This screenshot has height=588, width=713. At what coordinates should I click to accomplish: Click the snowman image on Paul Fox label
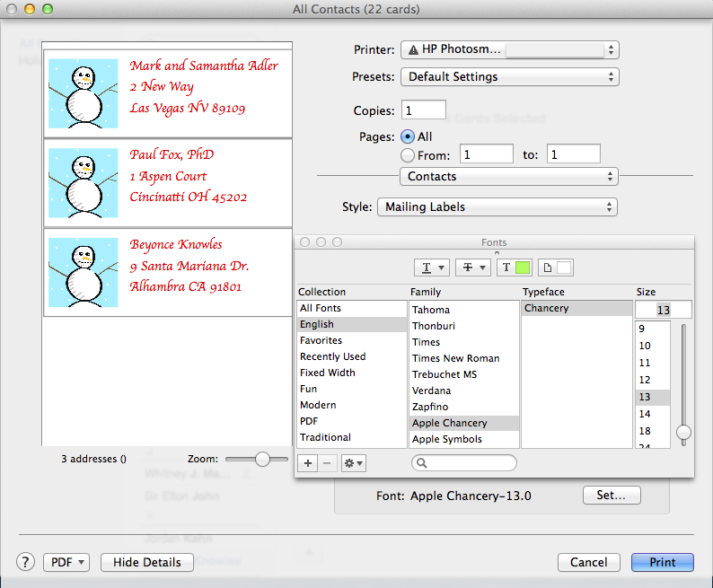(83, 183)
